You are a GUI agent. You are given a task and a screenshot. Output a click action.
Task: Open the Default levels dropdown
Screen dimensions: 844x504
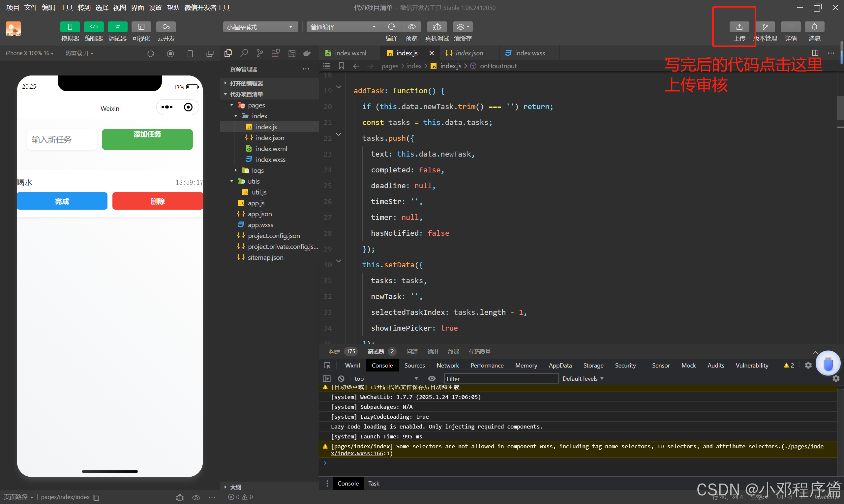click(x=583, y=378)
